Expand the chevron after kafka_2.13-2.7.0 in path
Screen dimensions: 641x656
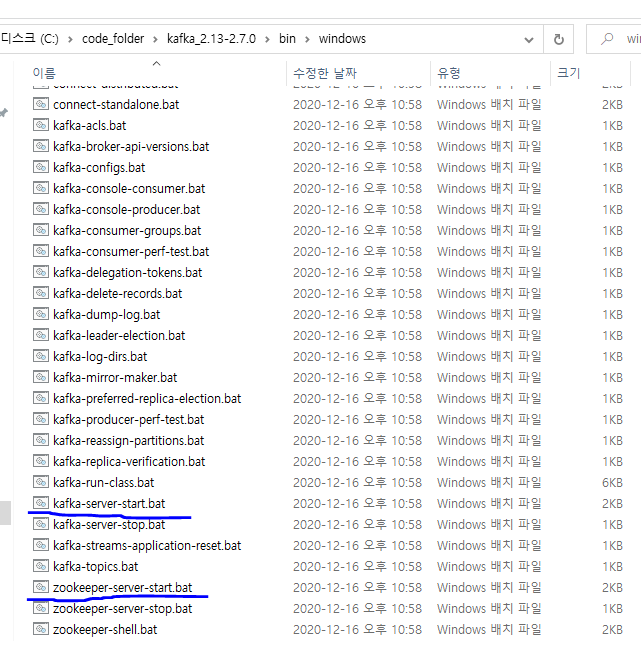(x=267, y=39)
